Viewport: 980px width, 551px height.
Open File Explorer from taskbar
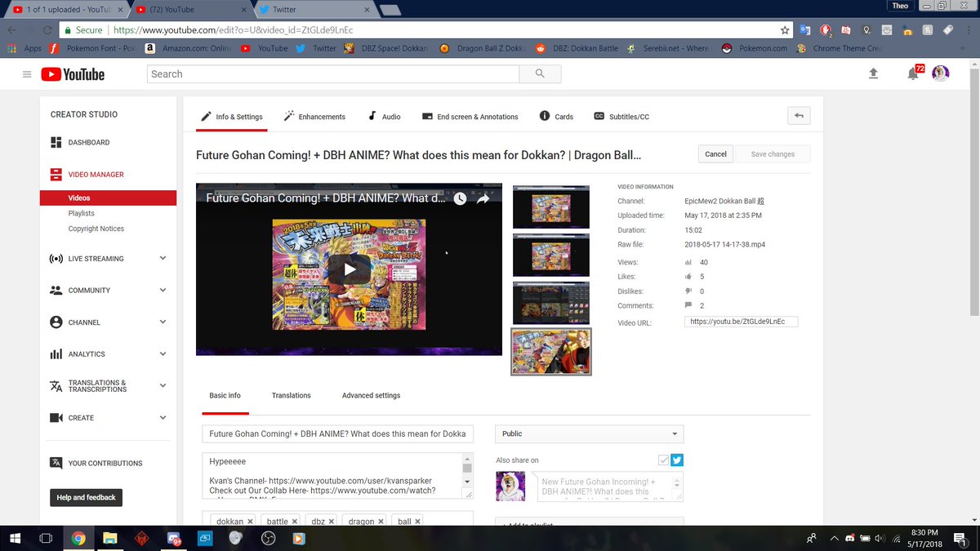[x=109, y=538]
